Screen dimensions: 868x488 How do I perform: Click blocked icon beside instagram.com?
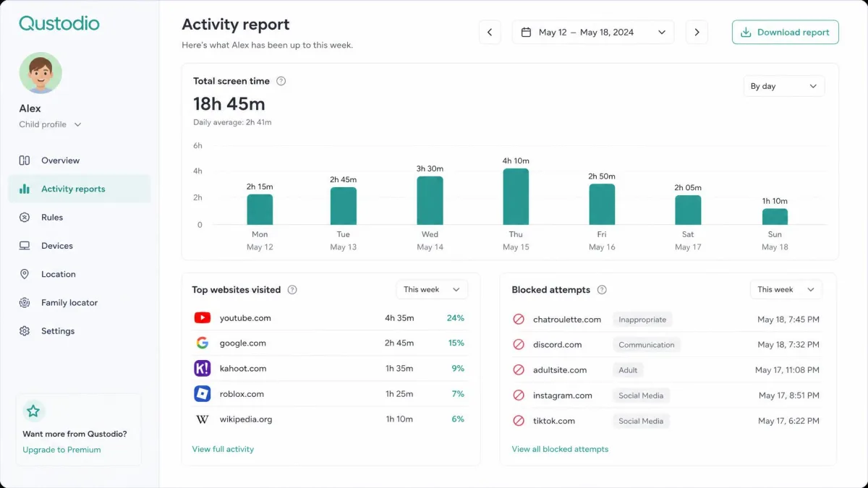click(519, 395)
